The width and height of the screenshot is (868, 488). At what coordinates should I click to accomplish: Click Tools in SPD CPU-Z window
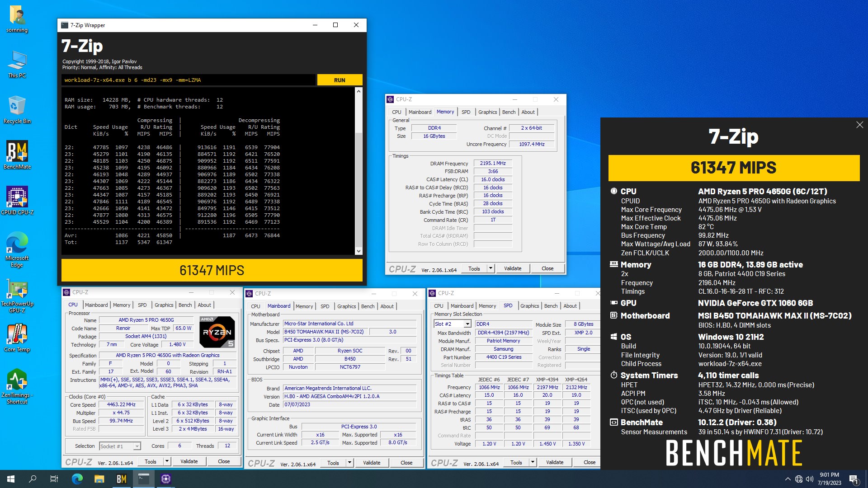coord(516,462)
